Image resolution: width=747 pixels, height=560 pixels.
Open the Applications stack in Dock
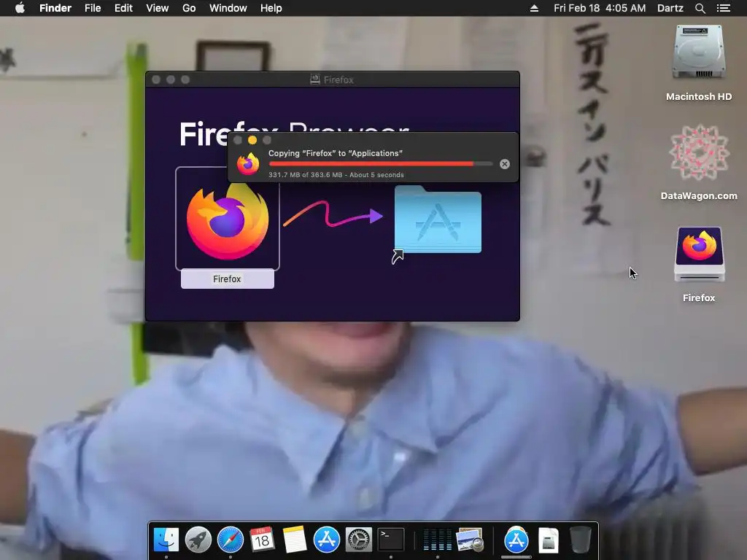[x=516, y=540]
